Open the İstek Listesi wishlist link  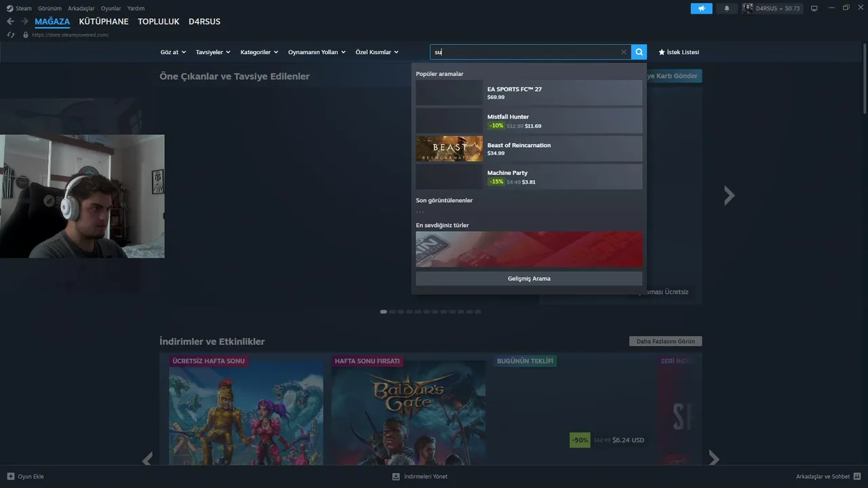point(679,52)
